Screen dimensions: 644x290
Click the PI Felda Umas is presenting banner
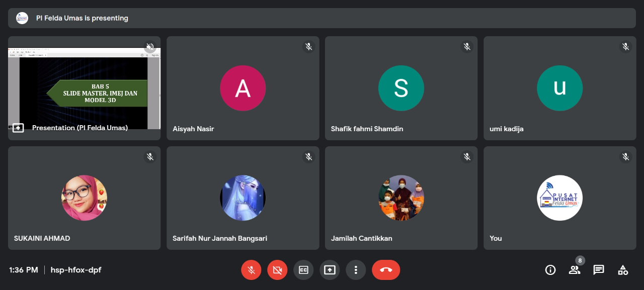(322, 18)
